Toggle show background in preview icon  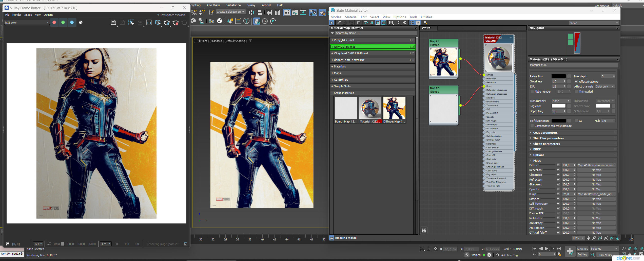point(384,23)
